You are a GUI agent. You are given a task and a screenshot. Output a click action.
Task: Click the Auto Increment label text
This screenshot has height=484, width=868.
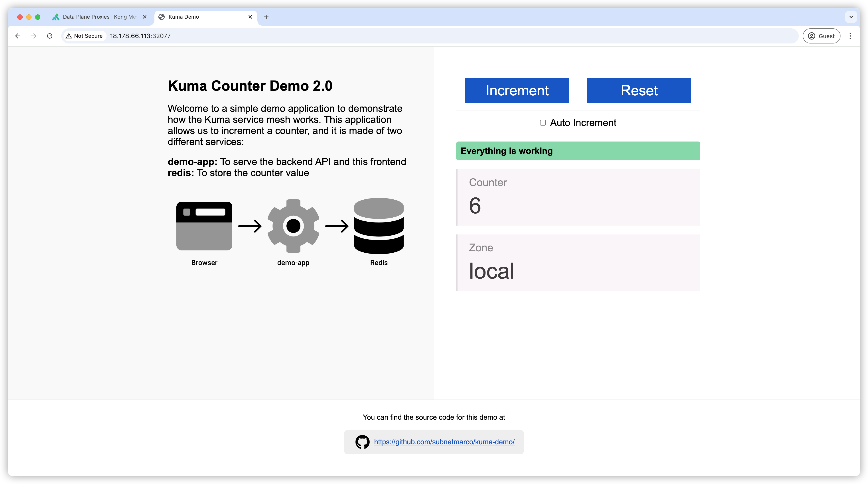[x=583, y=123]
